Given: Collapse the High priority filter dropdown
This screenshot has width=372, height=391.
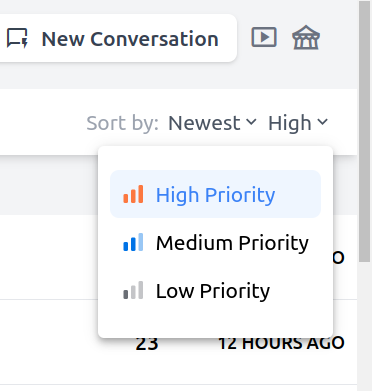Looking at the screenshot, I should coord(298,123).
